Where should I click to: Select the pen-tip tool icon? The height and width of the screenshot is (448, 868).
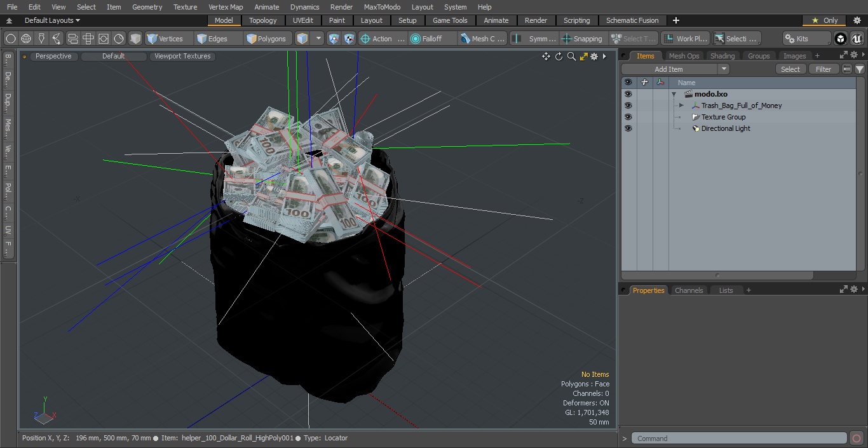41,39
